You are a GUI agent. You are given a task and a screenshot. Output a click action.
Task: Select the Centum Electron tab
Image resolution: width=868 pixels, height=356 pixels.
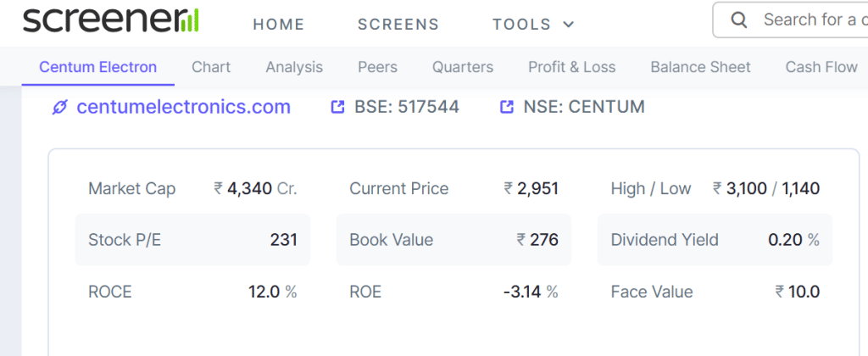pyautogui.click(x=98, y=67)
